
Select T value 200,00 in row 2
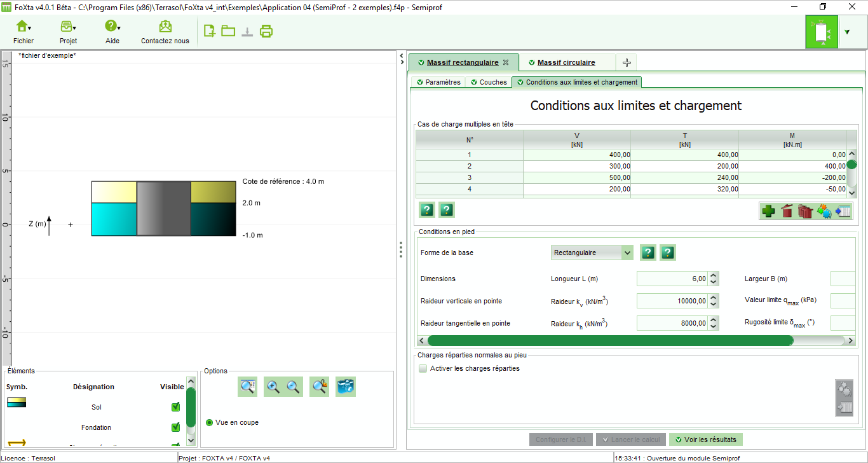(x=684, y=166)
